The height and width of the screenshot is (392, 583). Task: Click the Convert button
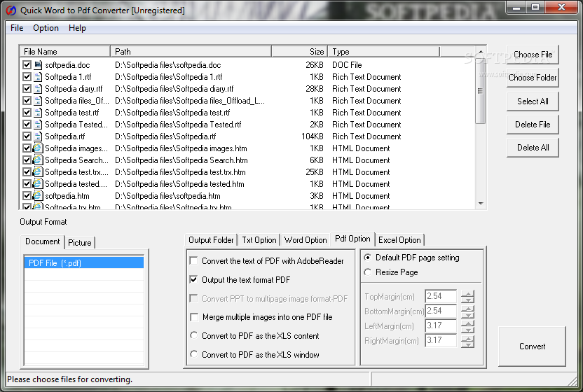coord(532,346)
